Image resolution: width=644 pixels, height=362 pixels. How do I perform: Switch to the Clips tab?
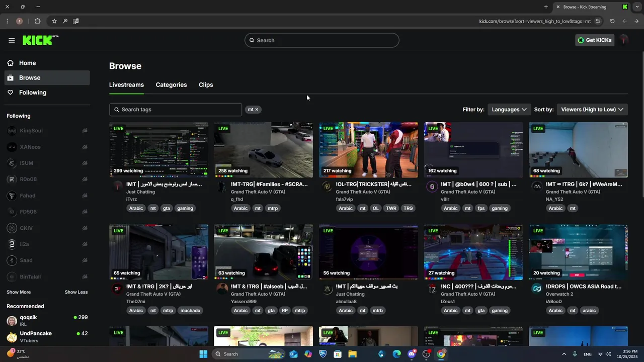point(206,85)
